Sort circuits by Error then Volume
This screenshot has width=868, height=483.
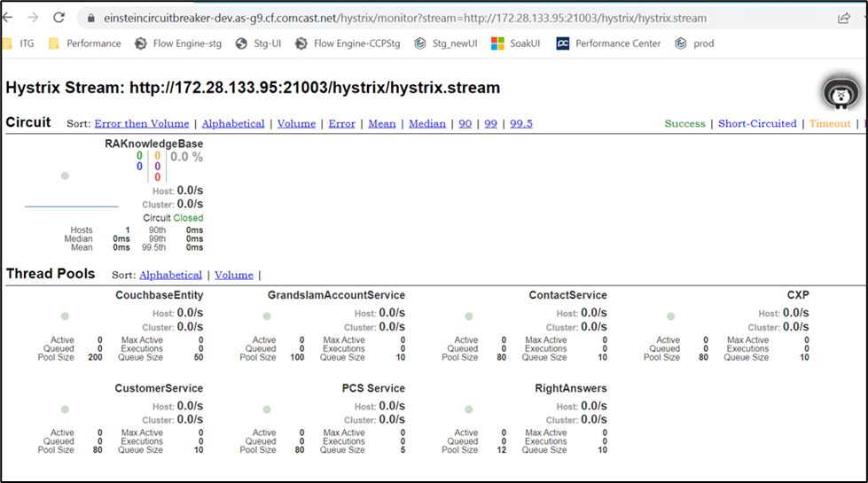(x=142, y=123)
